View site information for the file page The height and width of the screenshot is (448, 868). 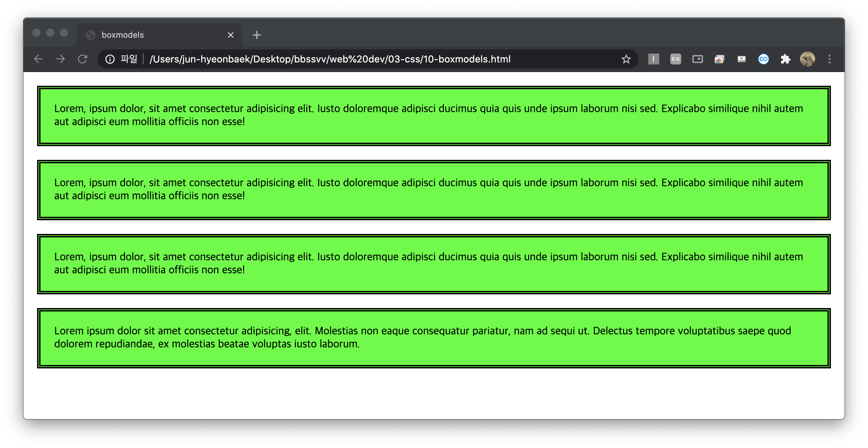click(110, 59)
